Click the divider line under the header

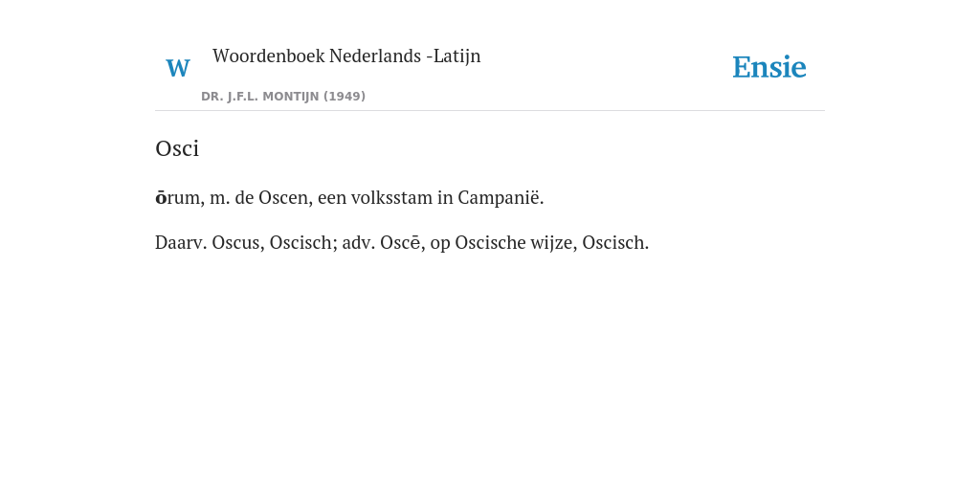point(490,111)
